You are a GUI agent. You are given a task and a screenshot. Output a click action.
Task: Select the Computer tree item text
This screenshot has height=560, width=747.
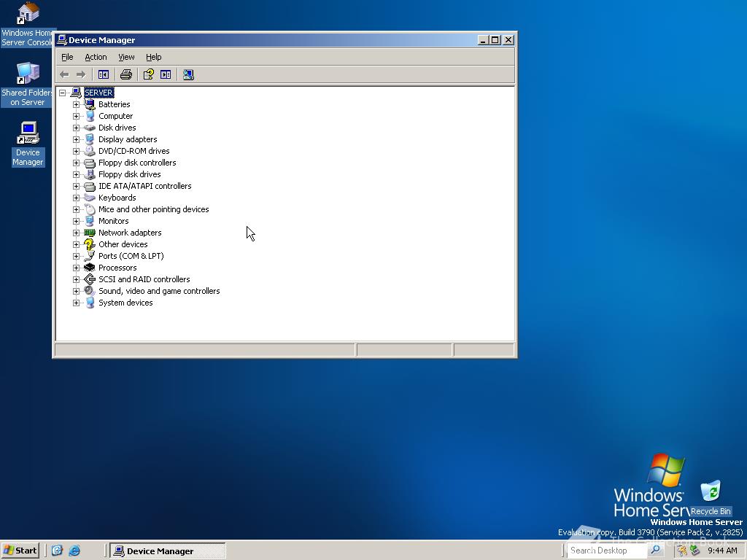(x=116, y=116)
